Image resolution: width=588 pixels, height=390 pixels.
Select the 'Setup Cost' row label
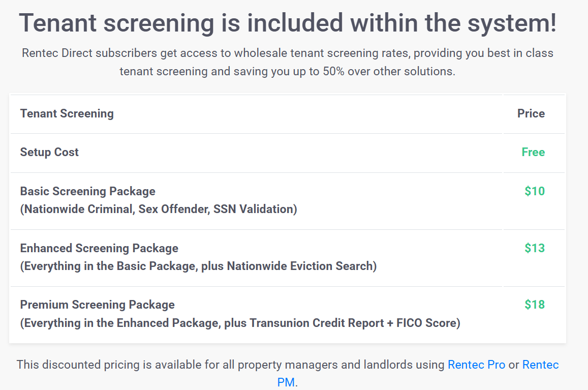pyautogui.click(x=49, y=152)
